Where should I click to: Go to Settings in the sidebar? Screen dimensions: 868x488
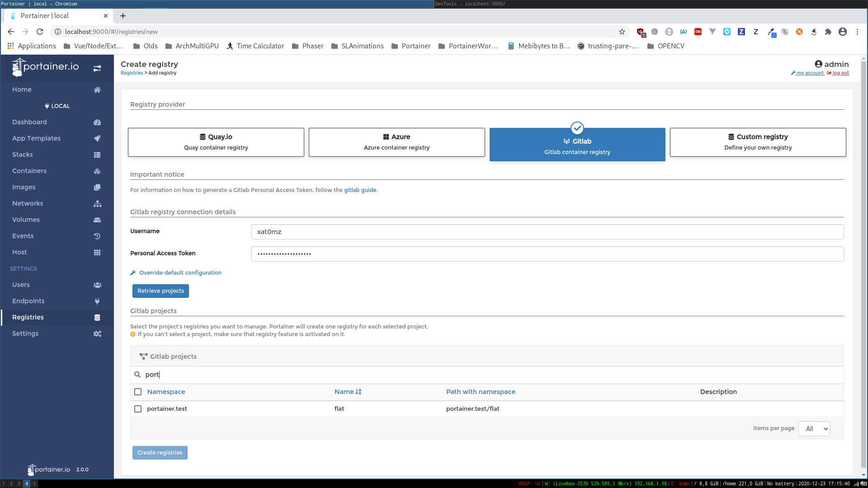25,333
